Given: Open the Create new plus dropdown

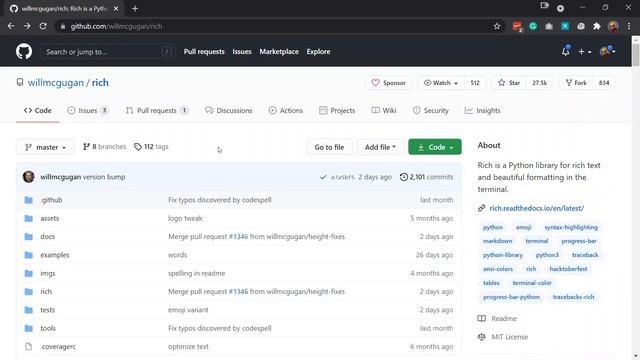Looking at the screenshot, I should 584,52.
